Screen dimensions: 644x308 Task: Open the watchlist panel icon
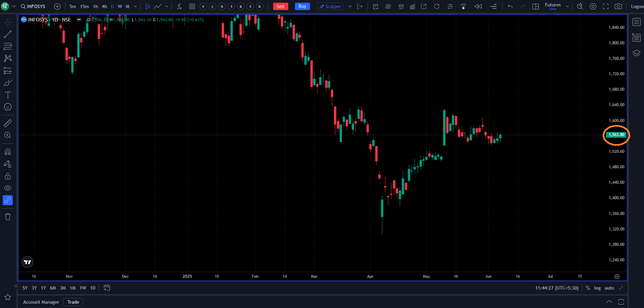point(636,22)
